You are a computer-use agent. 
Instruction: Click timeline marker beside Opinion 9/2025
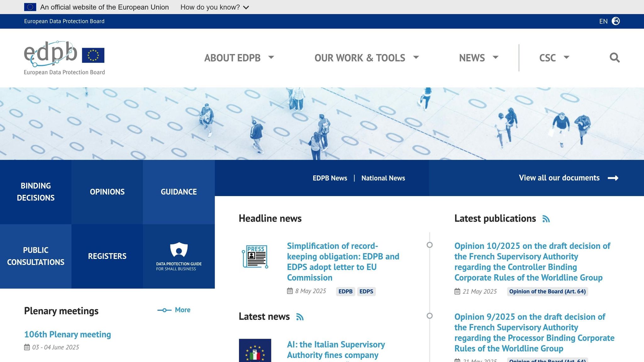click(430, 316)
